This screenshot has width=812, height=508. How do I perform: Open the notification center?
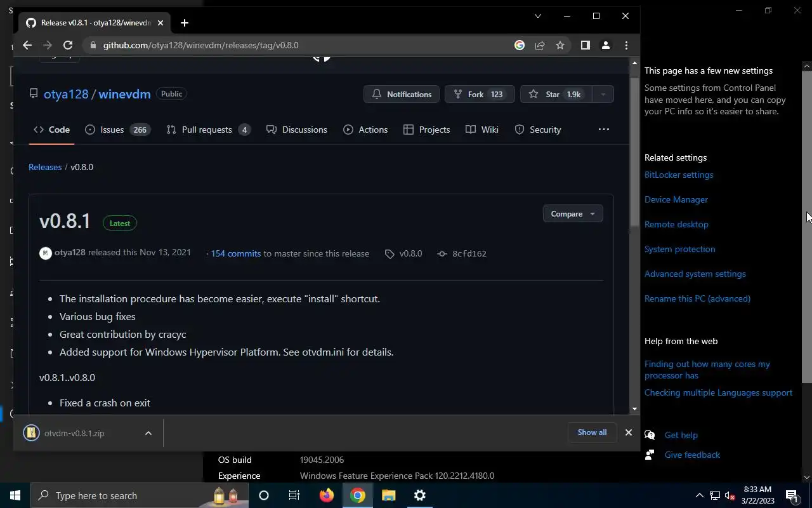click(x=792, y=495)
